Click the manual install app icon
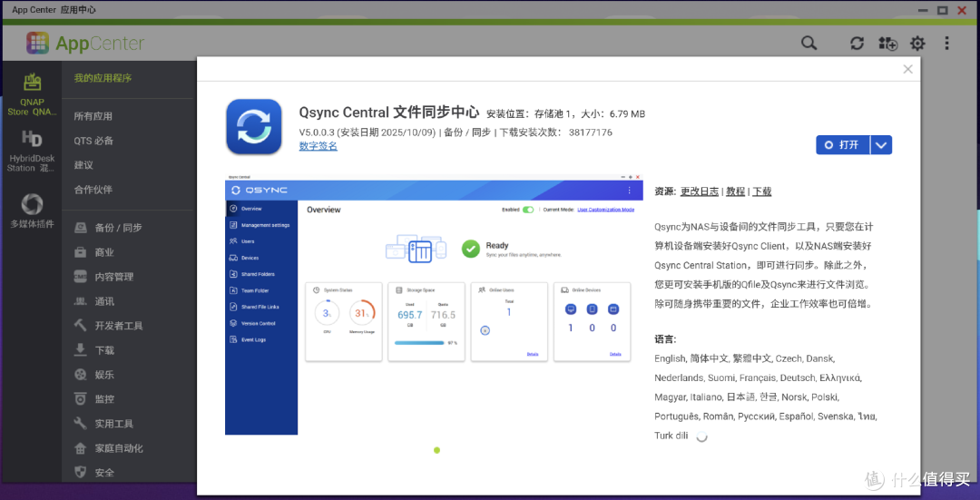This screenshot has width=980, height=500. [x=887, y=44]
